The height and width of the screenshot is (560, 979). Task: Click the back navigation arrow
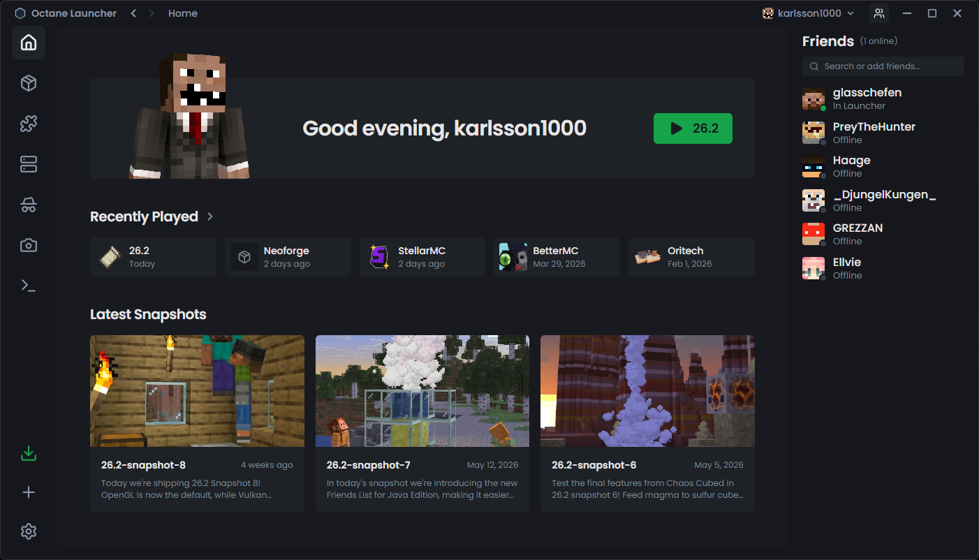tap(133, 13)
